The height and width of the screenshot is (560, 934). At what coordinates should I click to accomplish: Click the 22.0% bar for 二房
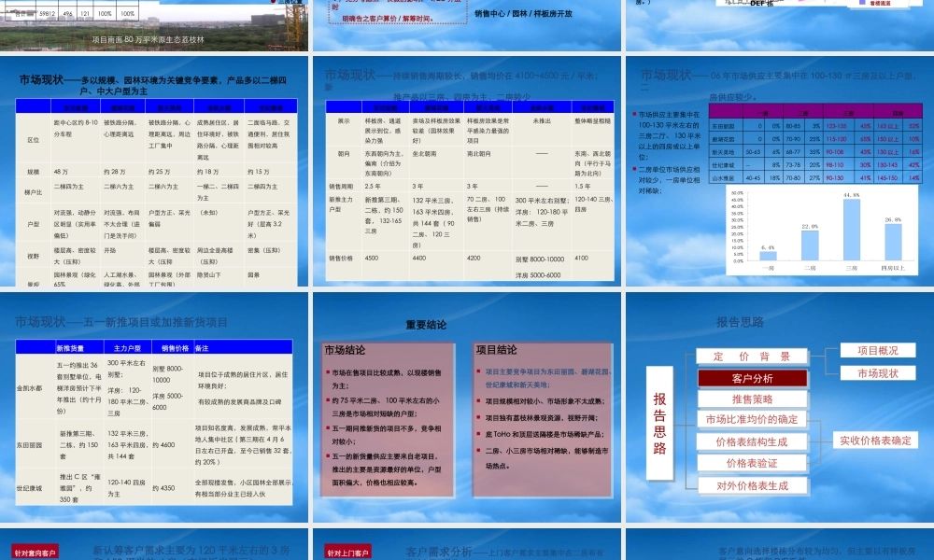click(x=810, y=245)
